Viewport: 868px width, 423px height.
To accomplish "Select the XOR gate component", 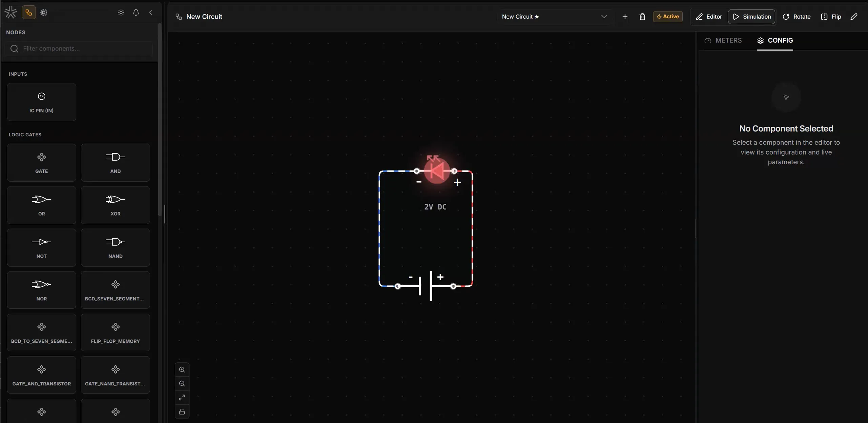I will point(116,205).
